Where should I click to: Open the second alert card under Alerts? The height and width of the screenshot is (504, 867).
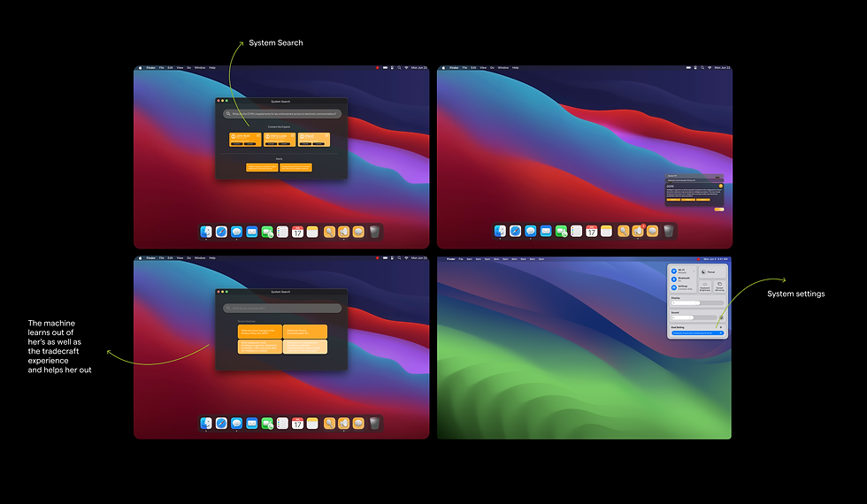[295, 167]
